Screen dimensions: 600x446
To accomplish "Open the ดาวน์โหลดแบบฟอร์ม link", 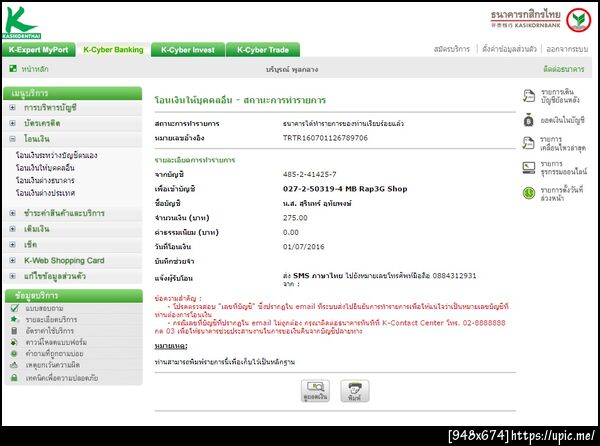I will pyautogui.click(x=56, y=342).
